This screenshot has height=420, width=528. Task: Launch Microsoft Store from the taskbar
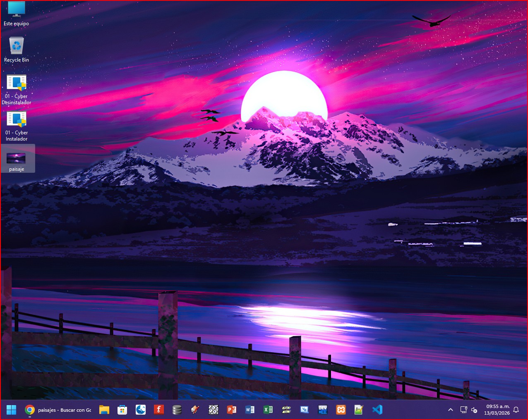coord(122,410)
